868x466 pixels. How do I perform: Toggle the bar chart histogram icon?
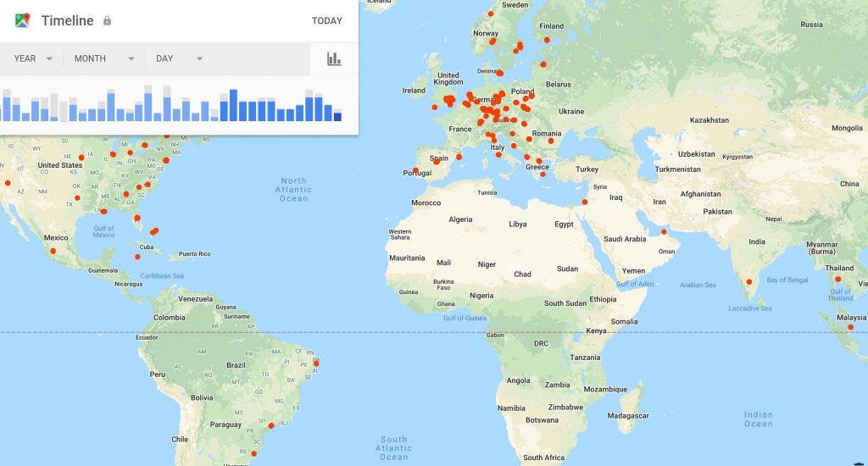click(334, 58)
